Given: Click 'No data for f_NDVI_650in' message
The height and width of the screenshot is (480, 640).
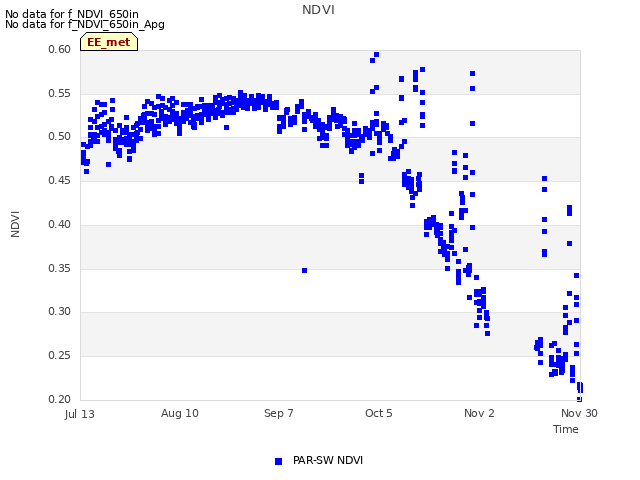Looking at the screenshot, I should pos(72,14).
